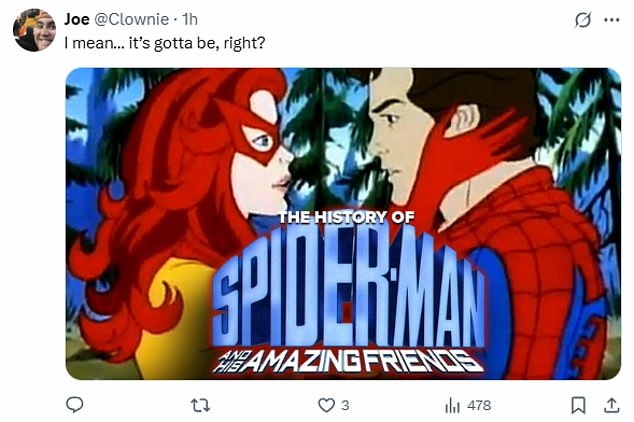634x422 pixels.
Task: Click the like count 3
Action: pyautogui.click(x=345, y=405)
